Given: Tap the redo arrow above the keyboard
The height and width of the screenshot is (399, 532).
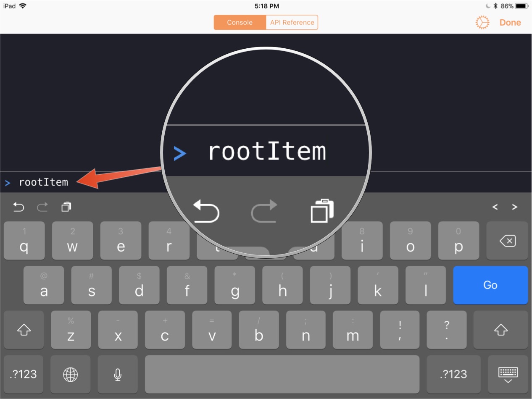Looking at the screenshot, I should coord(42,207).
